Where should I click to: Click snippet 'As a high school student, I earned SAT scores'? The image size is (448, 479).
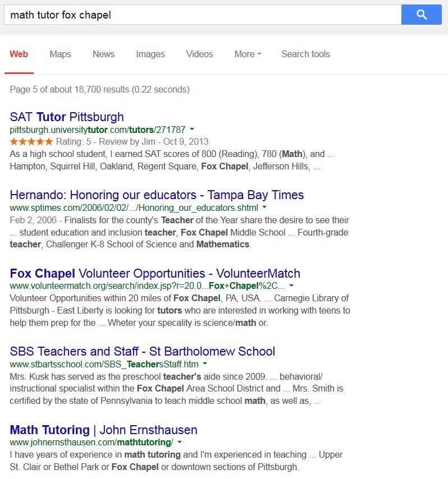tap(172, 160)
